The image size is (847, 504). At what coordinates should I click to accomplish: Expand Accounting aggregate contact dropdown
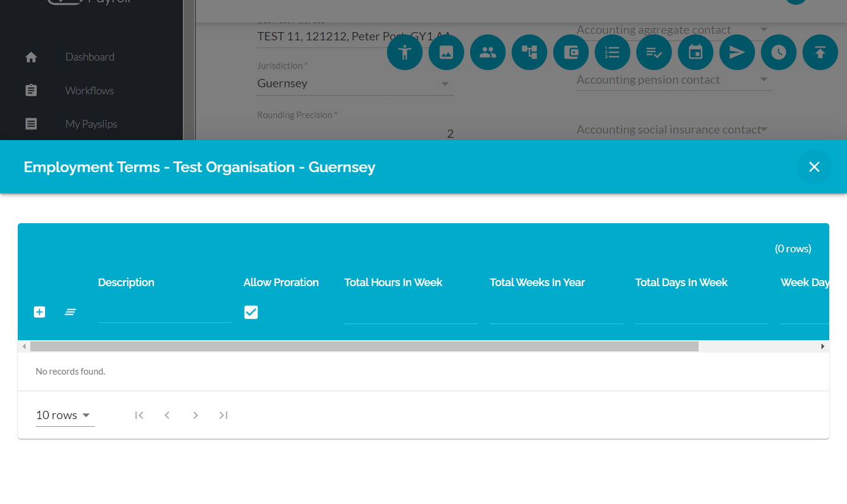click(x=674, y=30)
